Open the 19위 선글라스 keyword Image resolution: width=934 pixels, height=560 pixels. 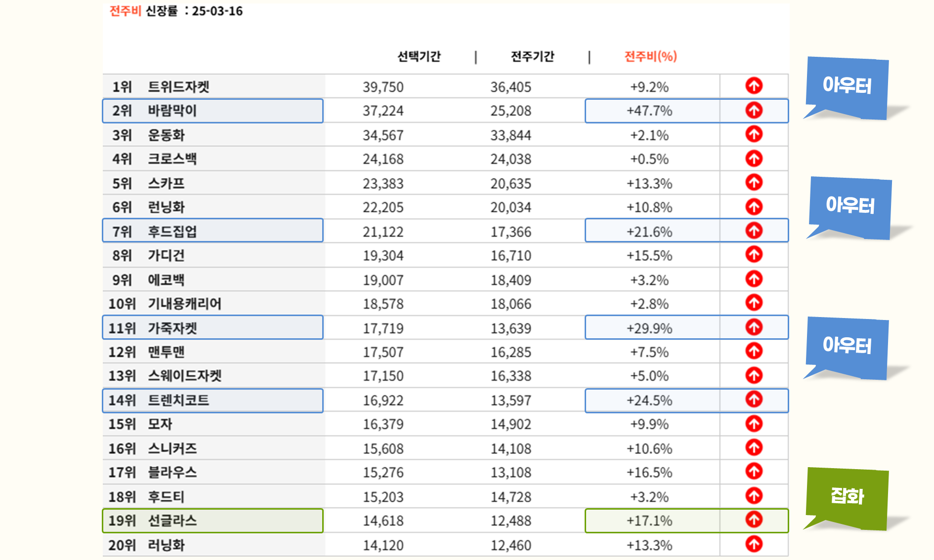(x=172, y=520)
